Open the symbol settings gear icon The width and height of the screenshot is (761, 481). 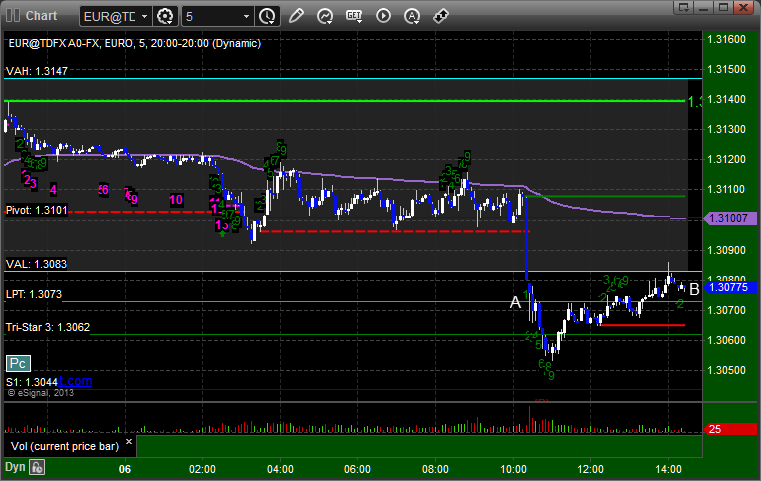pyautogui.click(x=165, y=17)
